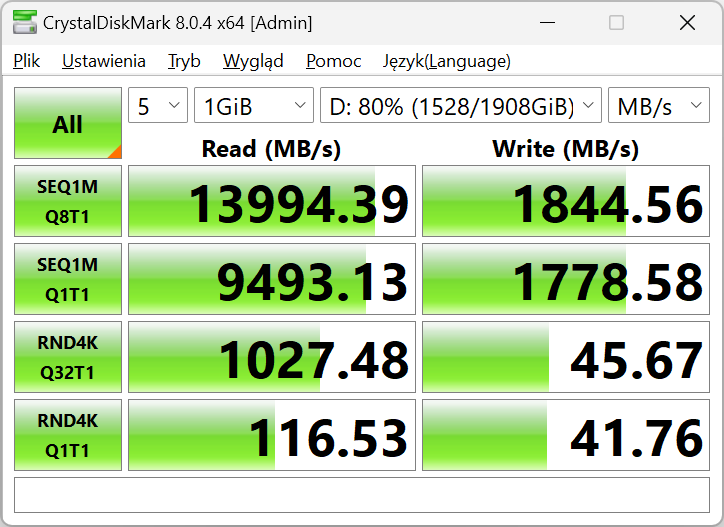Run all benchmarks with the All button
724x527 pixels.
pyautogui.click(x=68, y=123)
